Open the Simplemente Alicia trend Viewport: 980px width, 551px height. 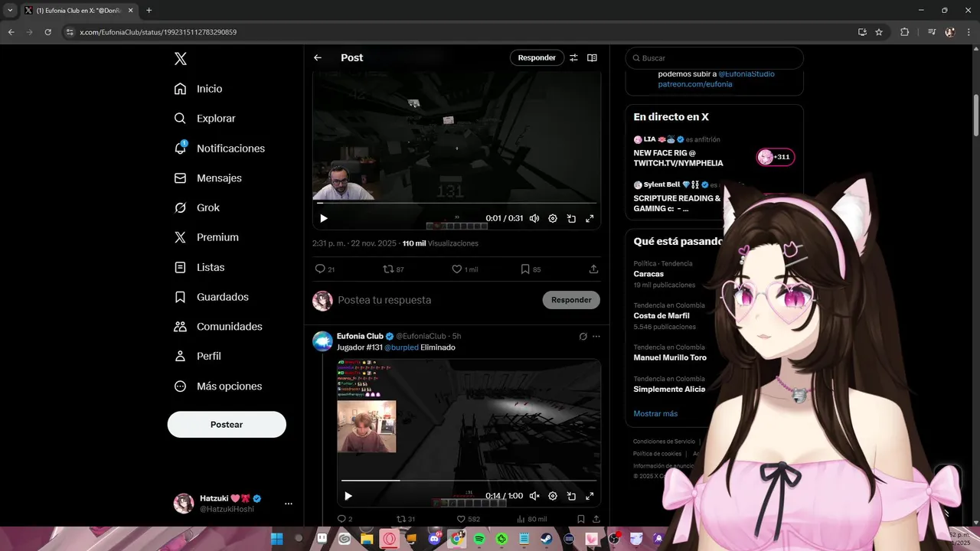(x=669, y=389)
